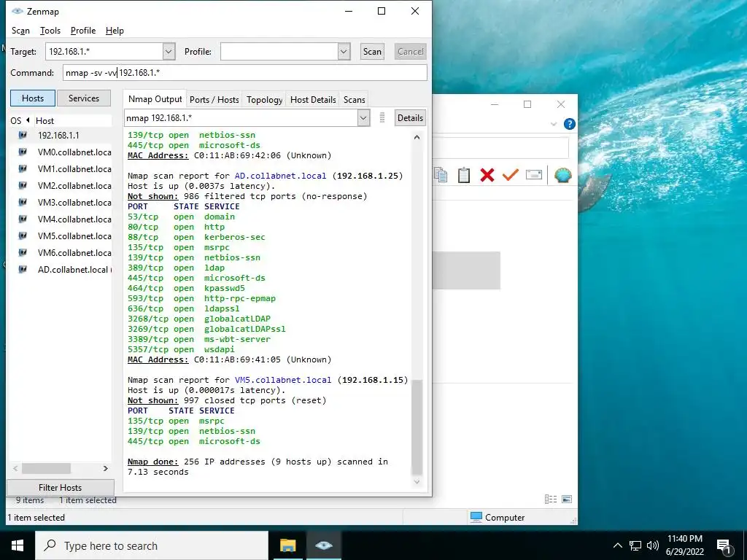Open File Explorer from the taskbar

click(x=287, y=545)
